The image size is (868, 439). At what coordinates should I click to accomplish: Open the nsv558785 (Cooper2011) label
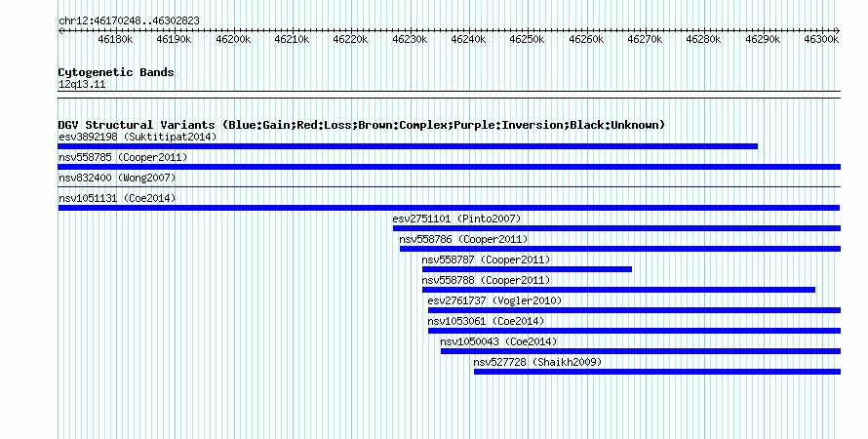tap(123, 157)
